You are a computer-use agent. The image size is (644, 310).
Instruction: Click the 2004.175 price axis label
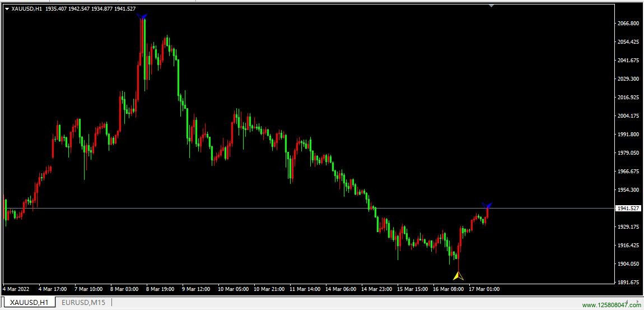point(628,116)
